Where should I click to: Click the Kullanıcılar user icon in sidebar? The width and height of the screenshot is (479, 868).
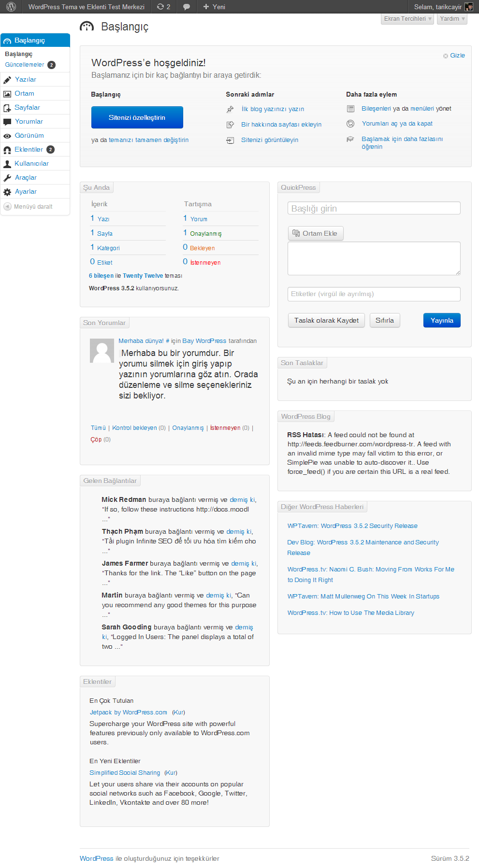(x=7, y=164)
